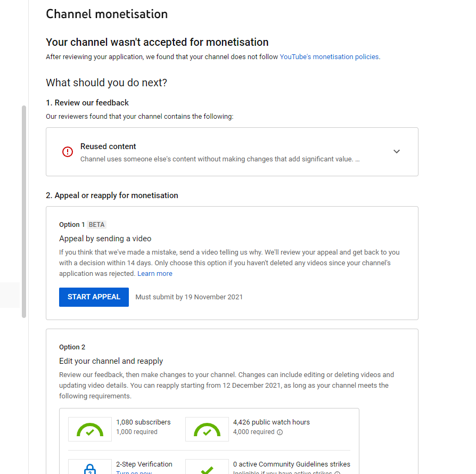Click the public watch hours gauge icon
Image resolution: width=476 pixels, height=474 pixels.
(x=207, y=429)
